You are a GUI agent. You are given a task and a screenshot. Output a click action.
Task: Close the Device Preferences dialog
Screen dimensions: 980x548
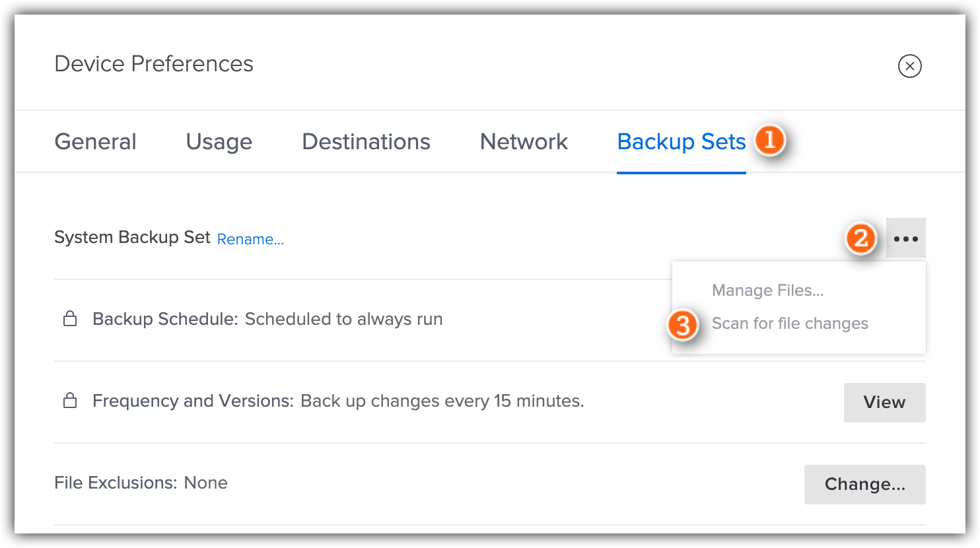(909, 66)
